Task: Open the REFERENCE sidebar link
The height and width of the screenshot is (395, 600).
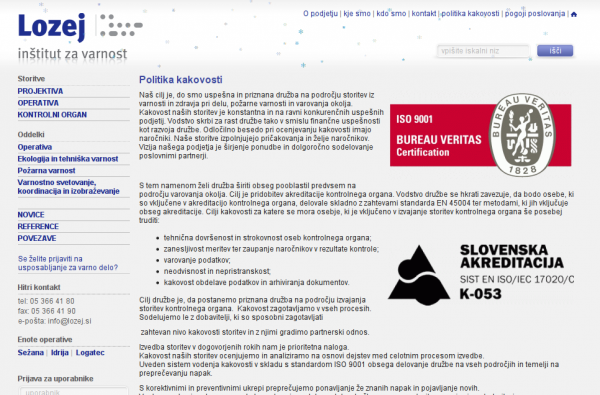Action: point(38,226)
